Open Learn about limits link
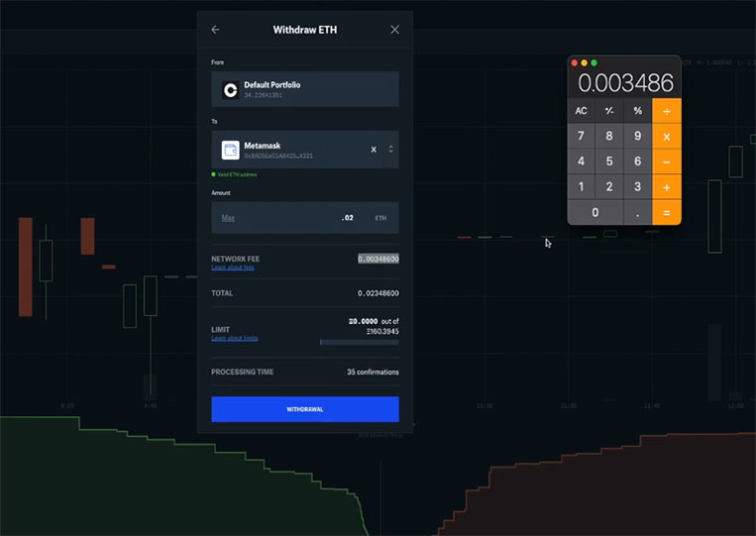The width and height of the screenshot is (756, 536). 234,339
